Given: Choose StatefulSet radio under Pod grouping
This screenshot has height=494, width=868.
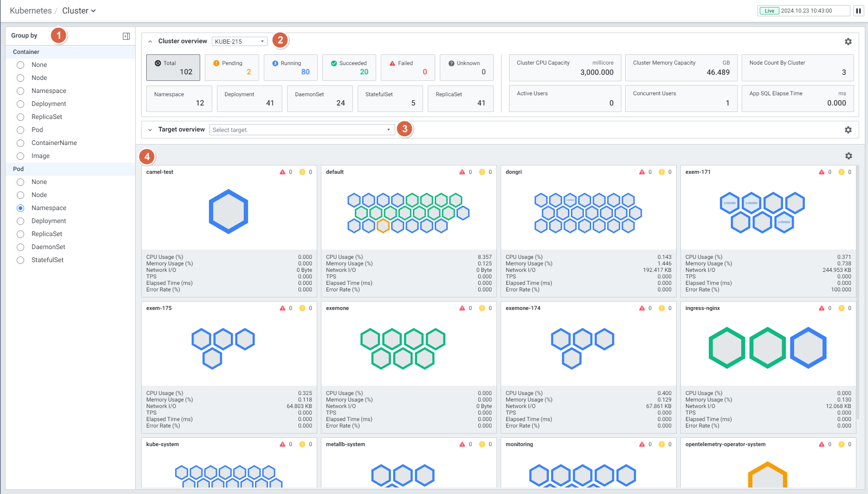Looking at the screenshot, I should tap(20, 260).
